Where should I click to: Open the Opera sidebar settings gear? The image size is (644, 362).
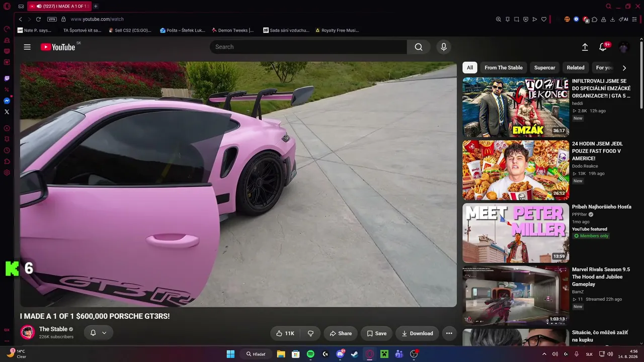(7, 172)
